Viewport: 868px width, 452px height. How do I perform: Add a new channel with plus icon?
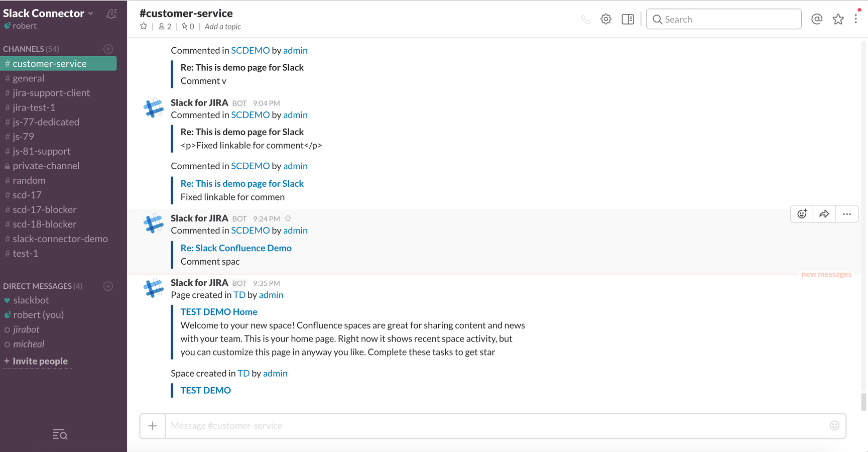coord(108,49)
